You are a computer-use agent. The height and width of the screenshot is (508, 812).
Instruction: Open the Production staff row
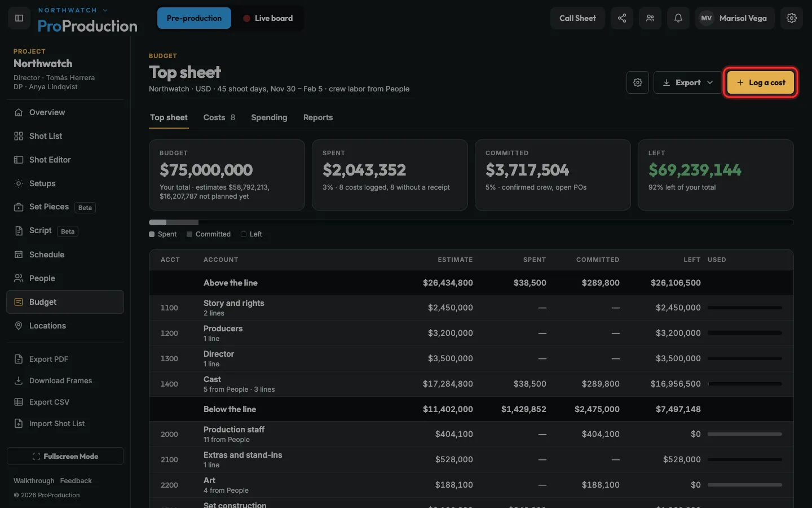point(471,434)
